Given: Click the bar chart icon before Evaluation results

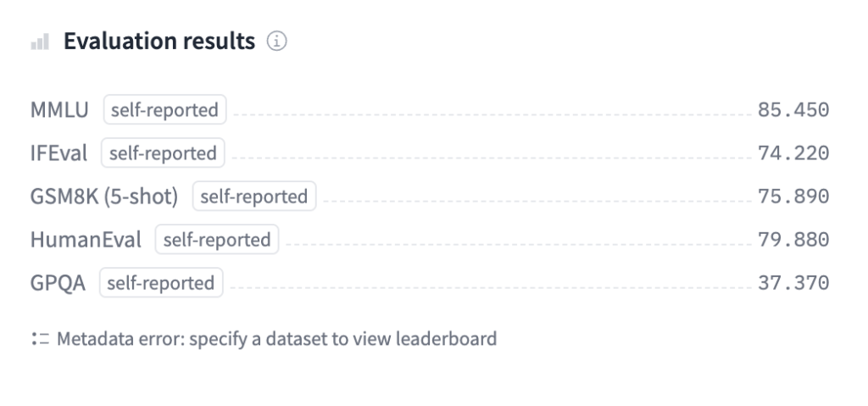Looking at the screenshot, I should pyautogui.click(x=39, y=42).
